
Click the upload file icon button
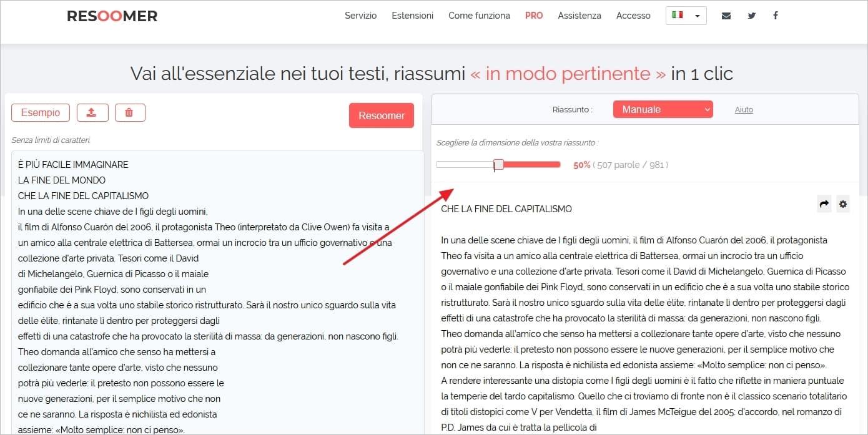point(92,112)
